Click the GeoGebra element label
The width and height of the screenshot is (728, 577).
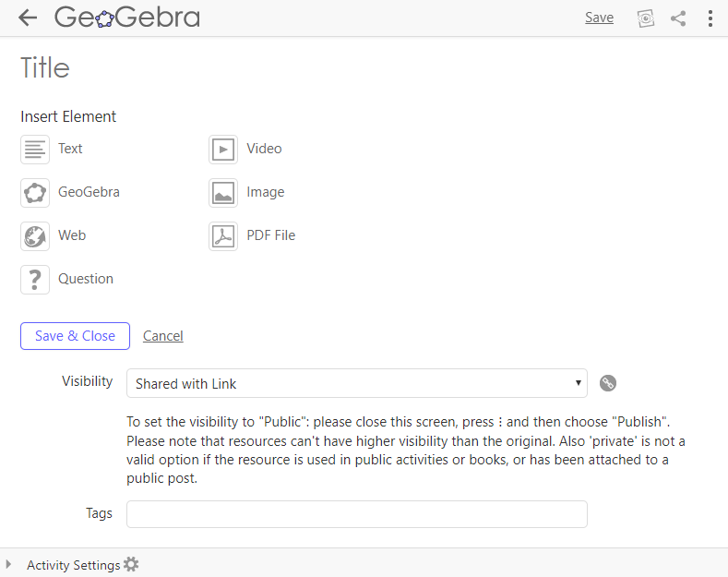[x=90, y=192]
